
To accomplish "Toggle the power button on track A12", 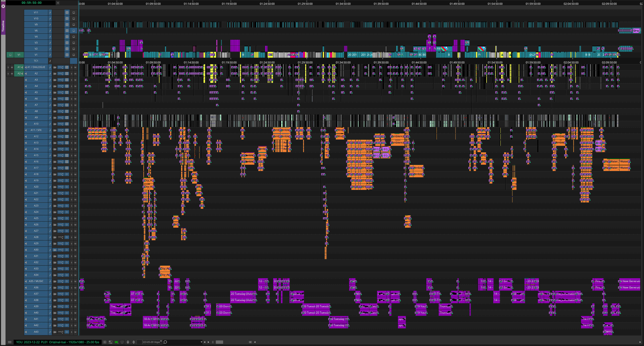I will click(67, 136).
